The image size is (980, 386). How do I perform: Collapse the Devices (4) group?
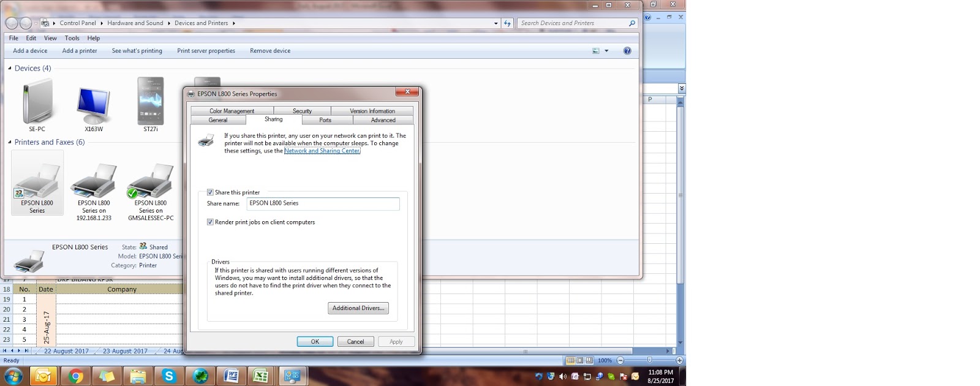(10, 68)
